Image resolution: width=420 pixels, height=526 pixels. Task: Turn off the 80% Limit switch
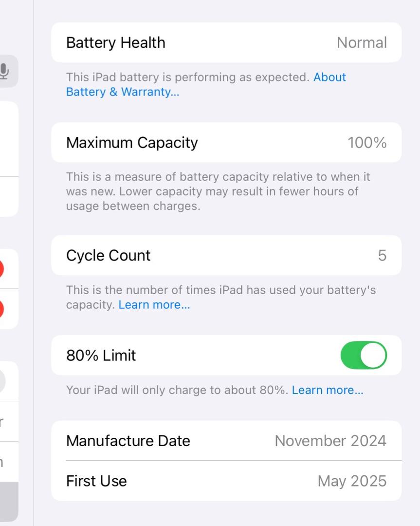363,355
